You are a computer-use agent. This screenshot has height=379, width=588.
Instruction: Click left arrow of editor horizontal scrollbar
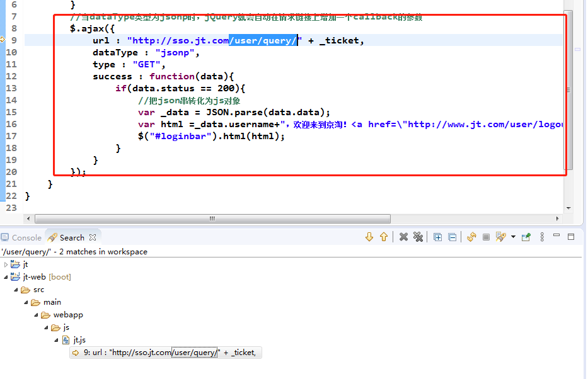tap(28, 218)
